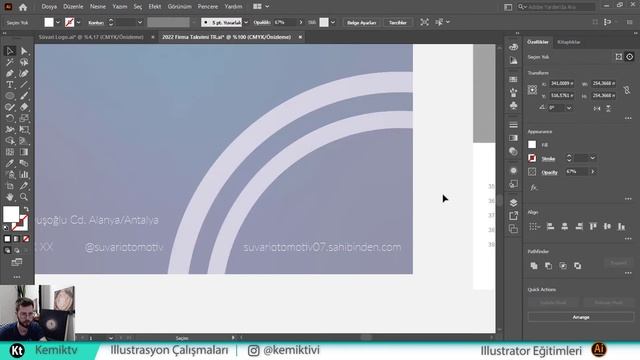This screenshot has height=360, width=640.
Task: Expand the Kontur stroke weight dropdown
Action: coord(140,22)
